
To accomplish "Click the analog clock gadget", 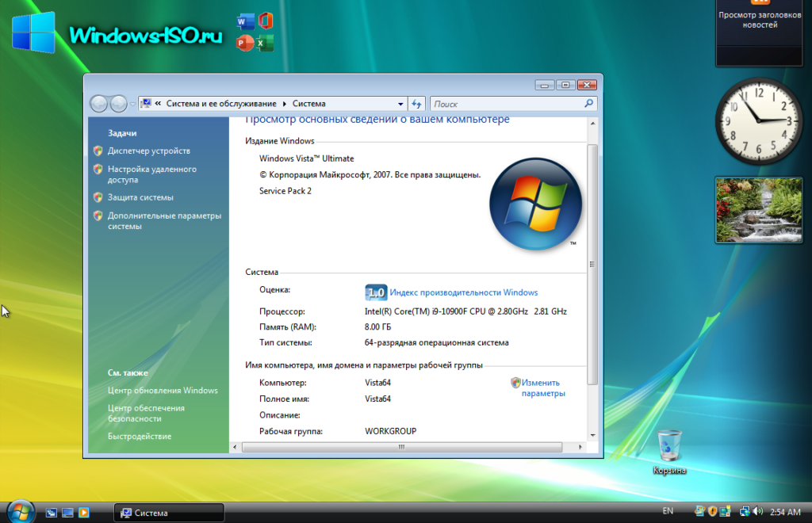I will [x=759, y=121].
